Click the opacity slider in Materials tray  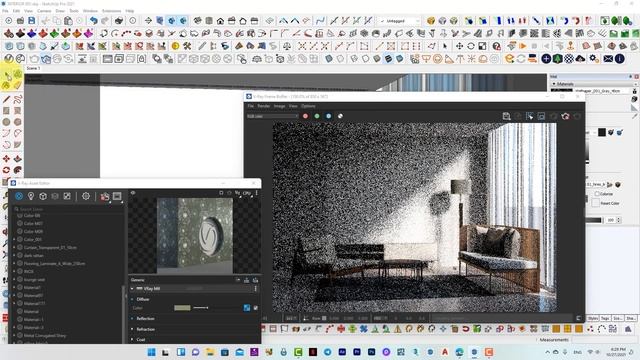click(594, 220)
